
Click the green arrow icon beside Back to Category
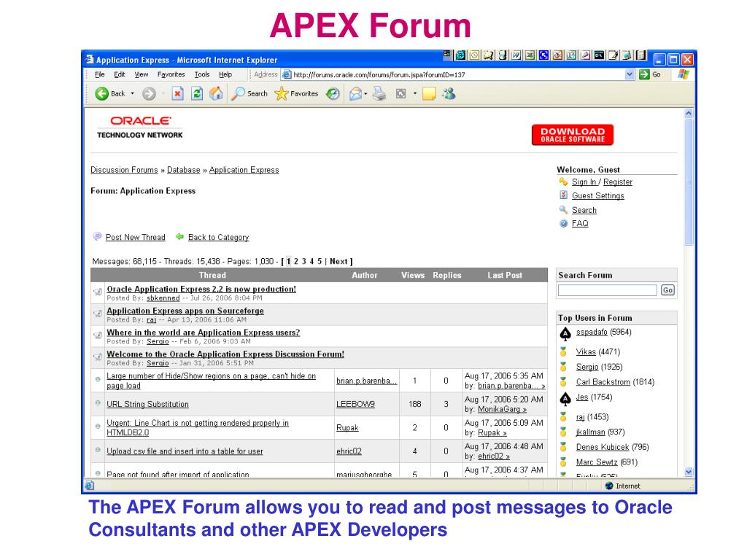pyautogui.click(x=179, y=236)
